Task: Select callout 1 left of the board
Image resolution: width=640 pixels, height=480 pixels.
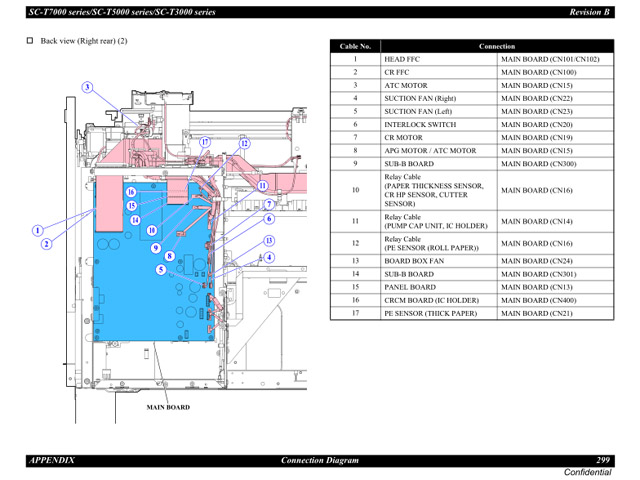Action: pos(37,230)
